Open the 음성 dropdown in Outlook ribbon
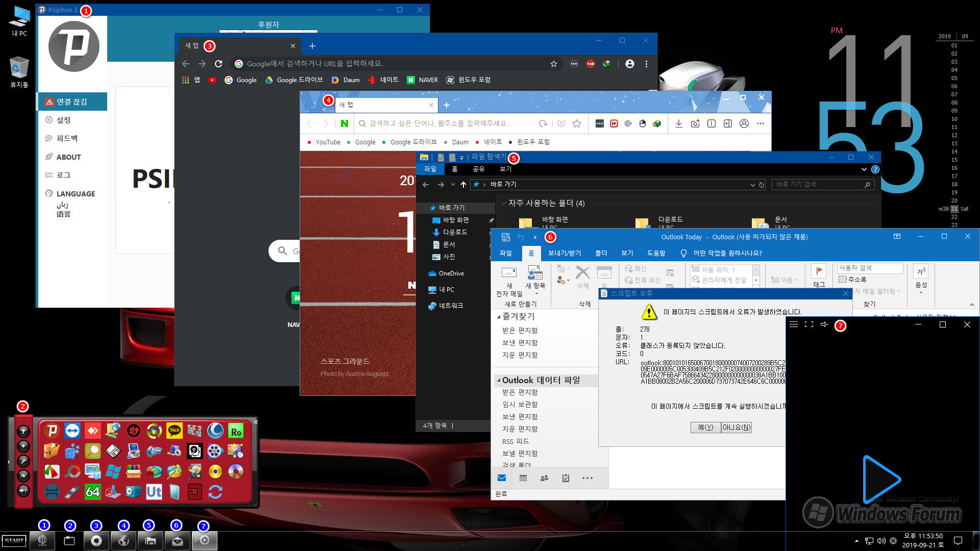980x551 pixels. coord(921,293)
